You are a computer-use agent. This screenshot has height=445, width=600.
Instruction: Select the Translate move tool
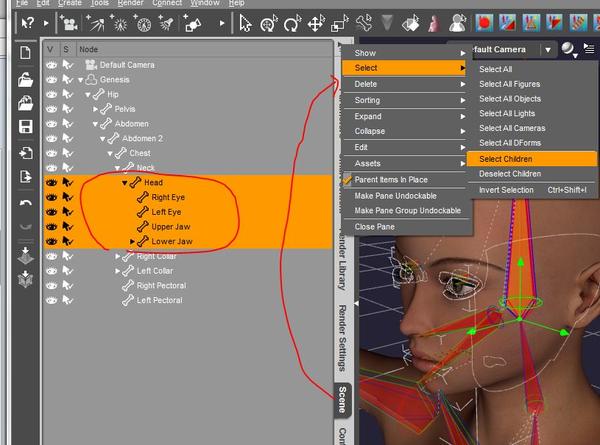[316, 24]
